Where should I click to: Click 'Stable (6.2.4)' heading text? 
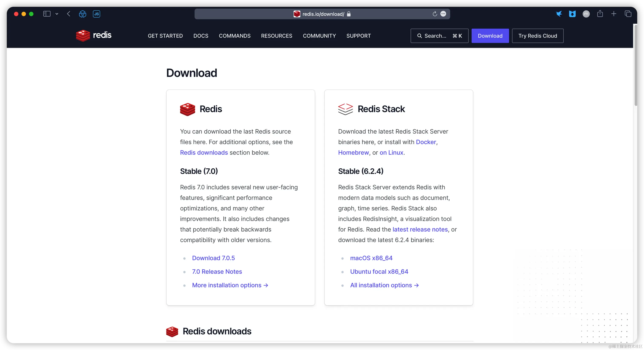[361, 171]
